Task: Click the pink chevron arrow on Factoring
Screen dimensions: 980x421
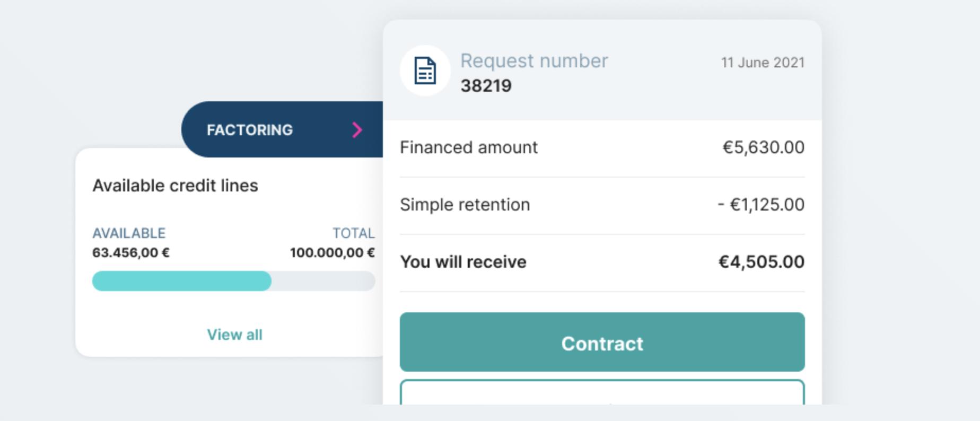Action: (357, 129)
